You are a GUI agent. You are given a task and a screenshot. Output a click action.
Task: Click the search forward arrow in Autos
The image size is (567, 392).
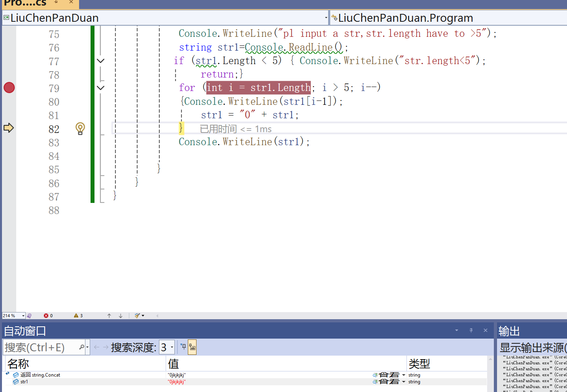[106, 347]
